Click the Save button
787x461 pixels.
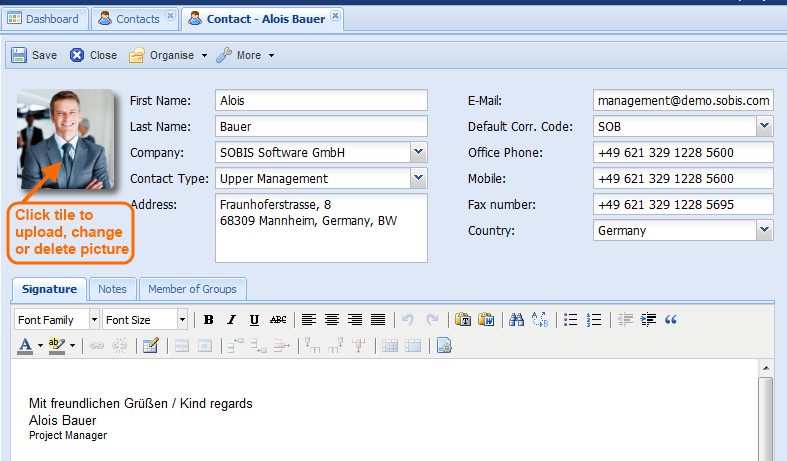34,55
